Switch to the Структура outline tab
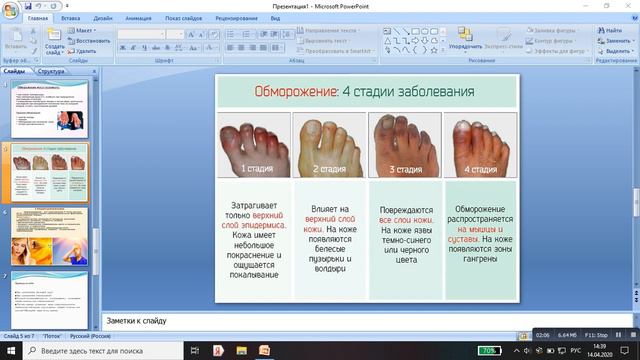This screenshot has height=360, width=640. [x=51, y=71]
